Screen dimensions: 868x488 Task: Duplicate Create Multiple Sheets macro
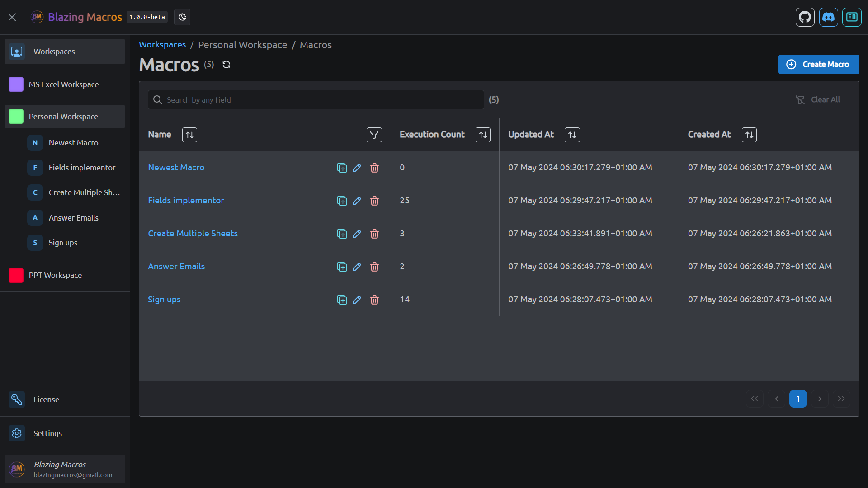pos(342,234)
